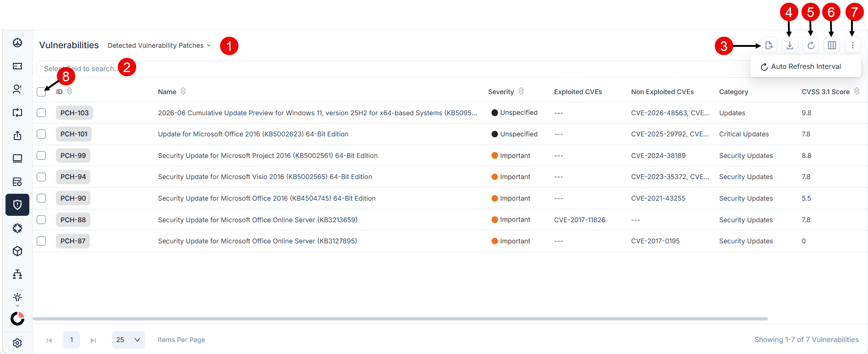Open the 25 items per page dropdown
Screen dimensions: 868x354
point(128,340)
